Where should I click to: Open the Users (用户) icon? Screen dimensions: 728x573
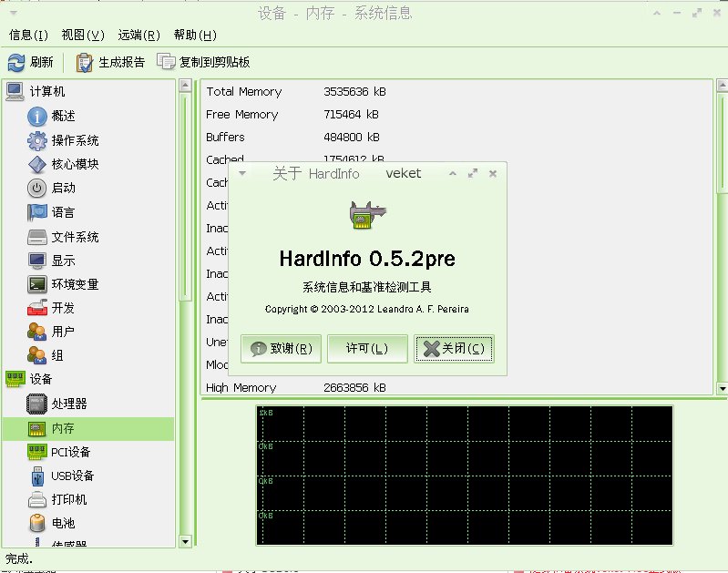(x=37, y=332)
